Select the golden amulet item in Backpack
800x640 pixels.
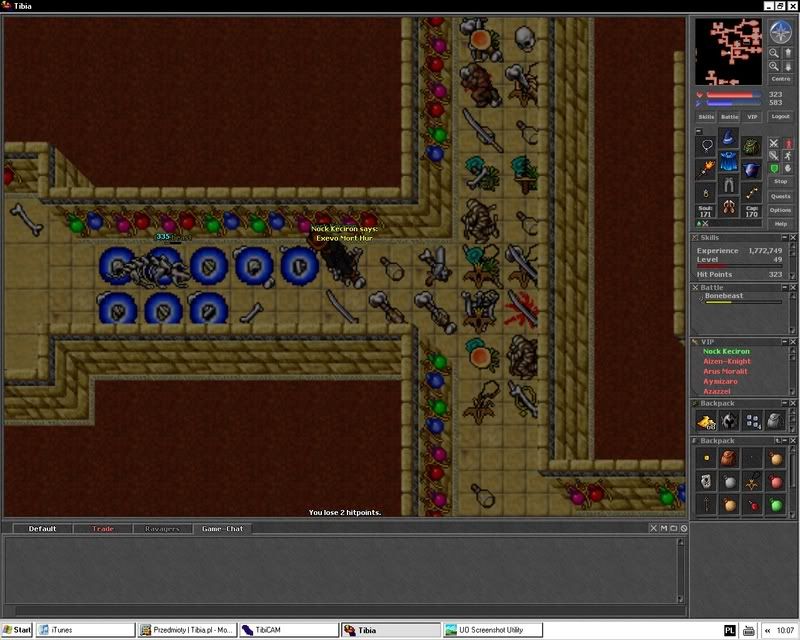(x=753, y=482)
